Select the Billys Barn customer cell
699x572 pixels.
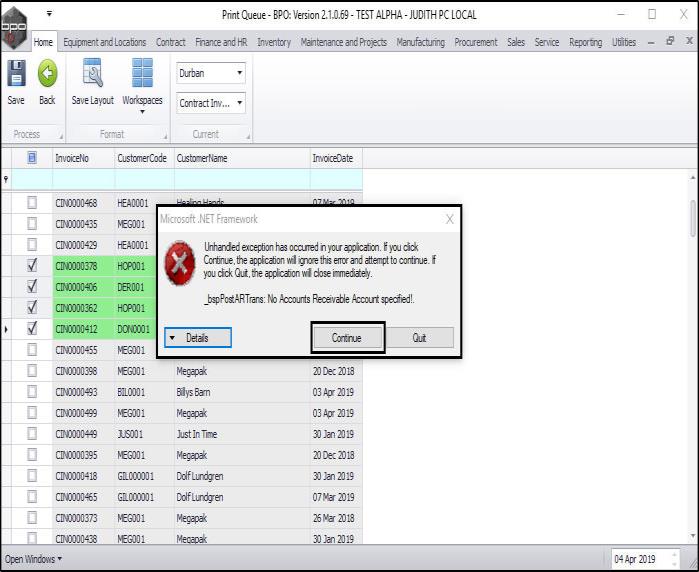coord(242,392)
